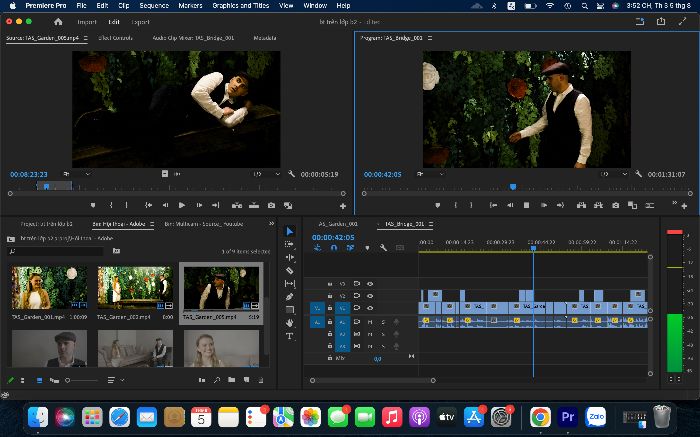Click the Program monitor playhead marker
The height and width of the screenshot is (437, 700).
tap(513, 187)
